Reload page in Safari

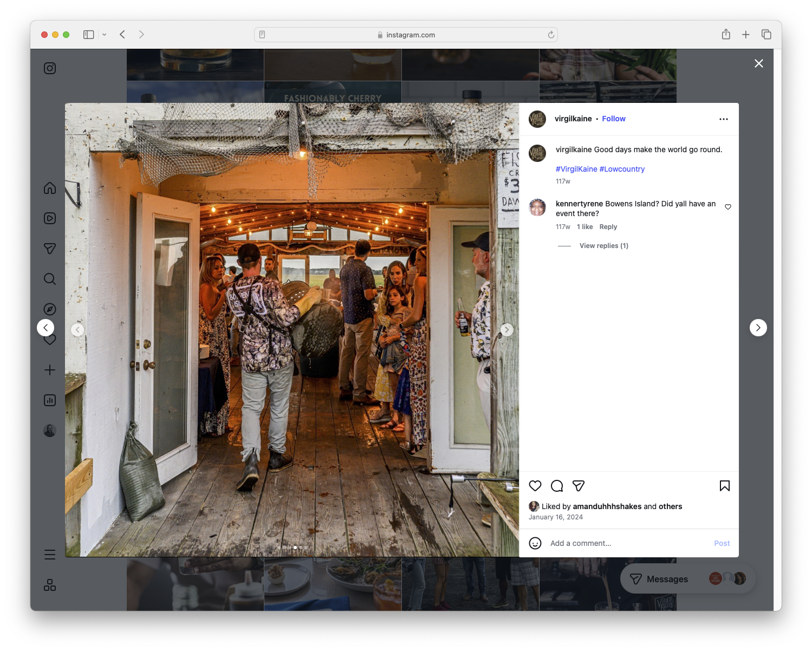pos(551,35)
